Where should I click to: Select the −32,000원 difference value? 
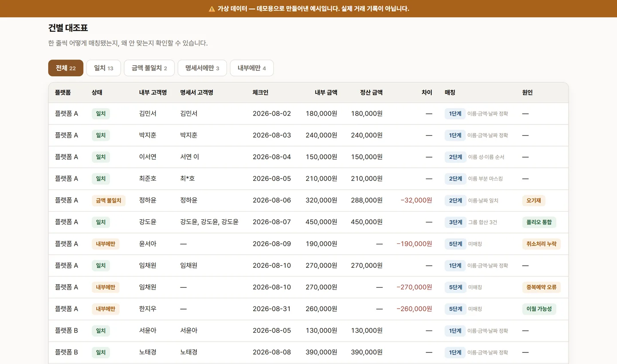[x=416, y=200]
